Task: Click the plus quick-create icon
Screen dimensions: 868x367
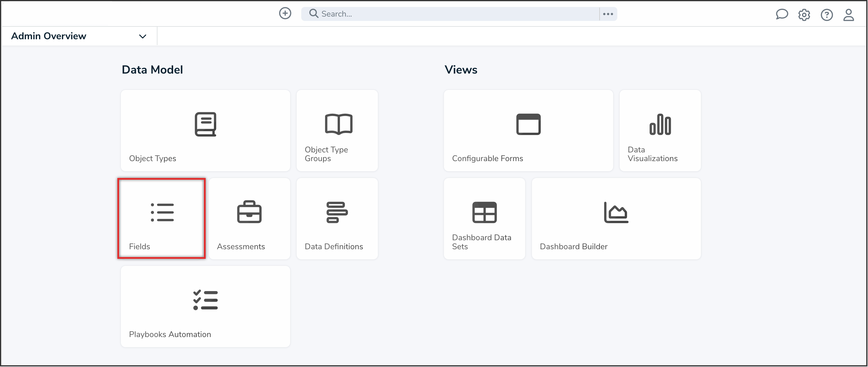Action: click(x=285, y=13)
